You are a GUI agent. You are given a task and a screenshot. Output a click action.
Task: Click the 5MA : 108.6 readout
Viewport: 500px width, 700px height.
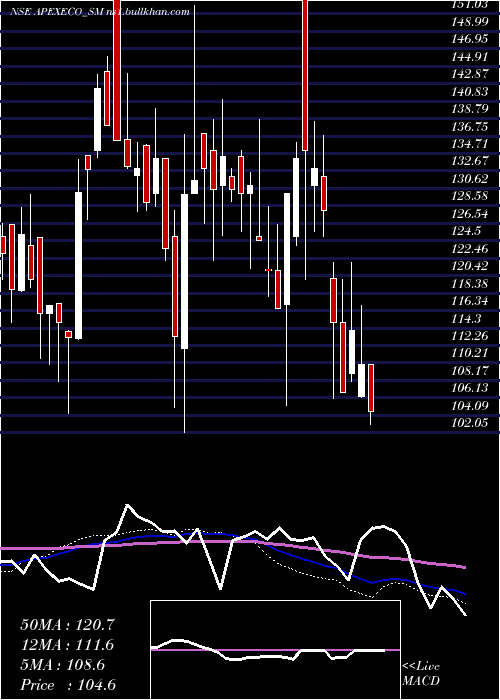pyautogui.click(x=62, y=665)
